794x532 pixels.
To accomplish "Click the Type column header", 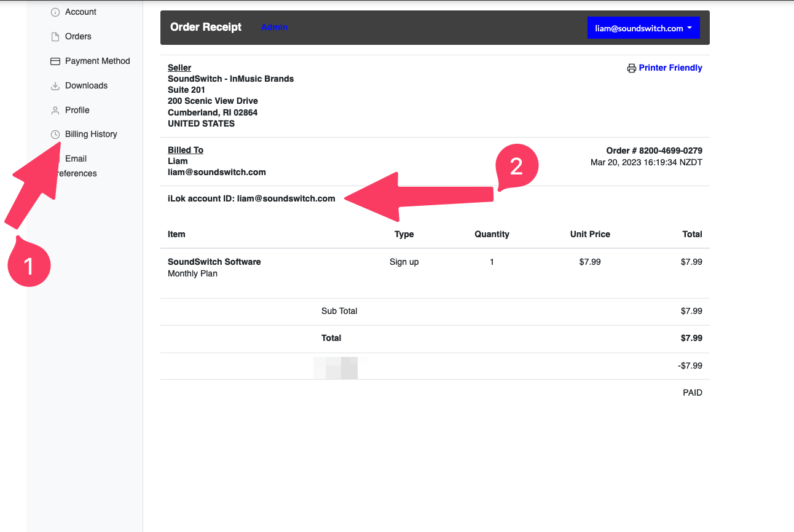I will [404, 234].
